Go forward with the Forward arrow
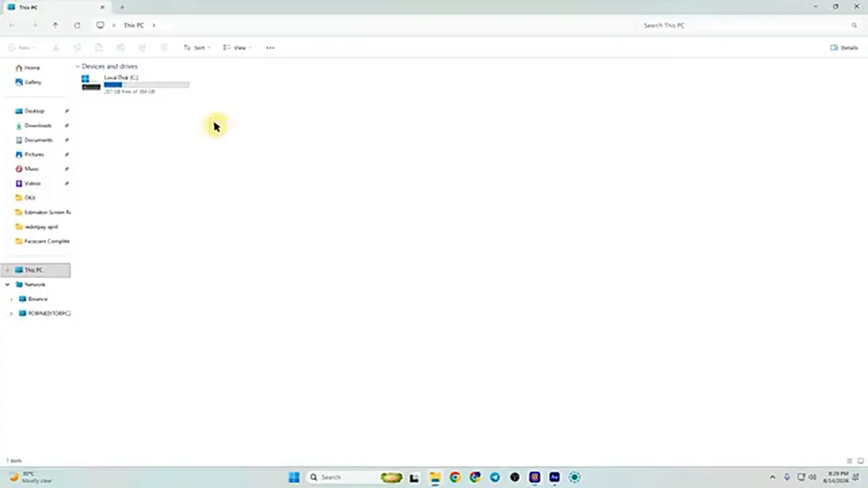 click(34, 25)
